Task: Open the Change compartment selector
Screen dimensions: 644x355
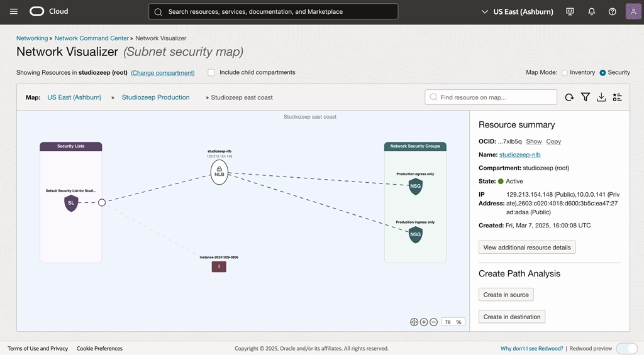Action: click(162, 73)
